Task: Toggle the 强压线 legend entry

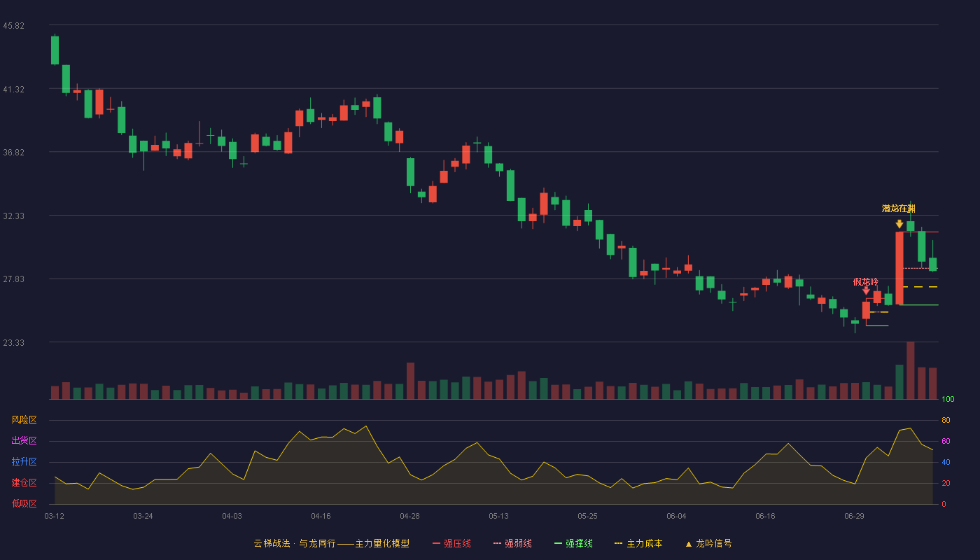Action: [x=451, y=543]
